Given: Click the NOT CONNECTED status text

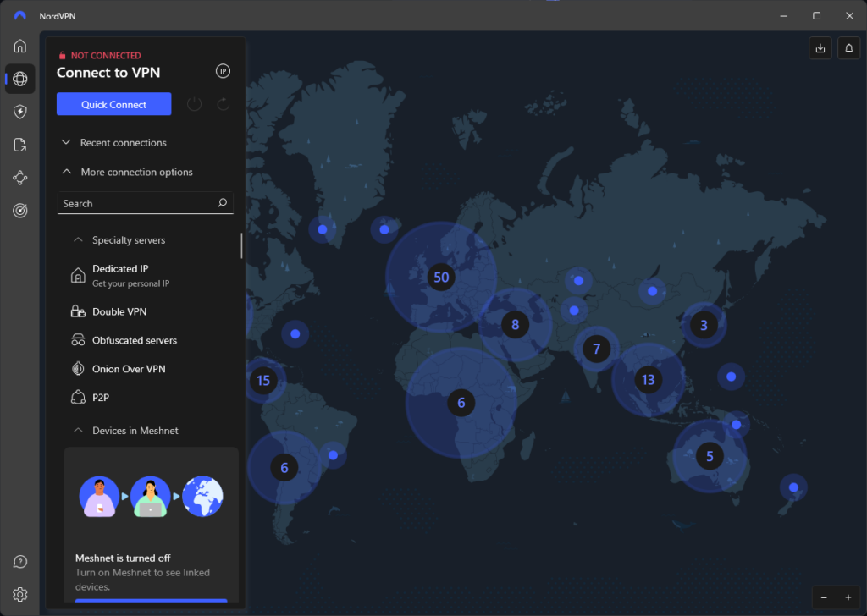Looking at the screenshot, I should (106, 55).
